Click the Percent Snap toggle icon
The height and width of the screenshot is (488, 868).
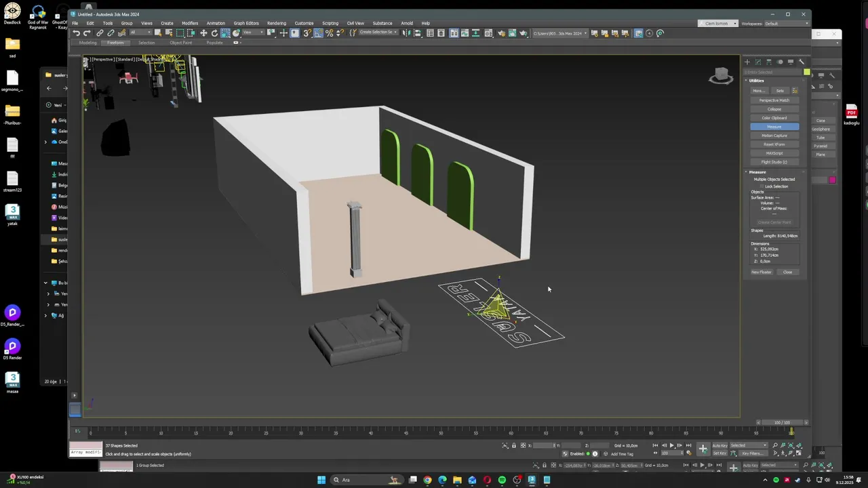(329, 33)
